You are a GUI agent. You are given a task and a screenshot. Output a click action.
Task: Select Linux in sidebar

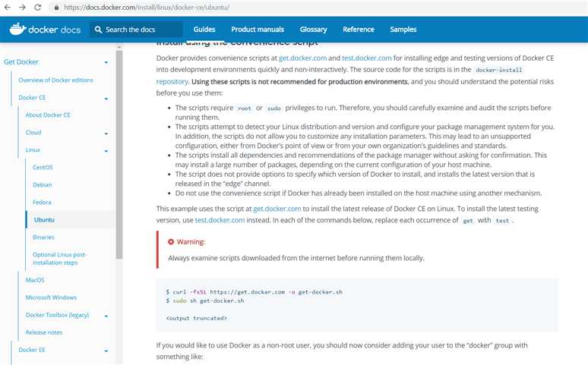pos(33,149)
